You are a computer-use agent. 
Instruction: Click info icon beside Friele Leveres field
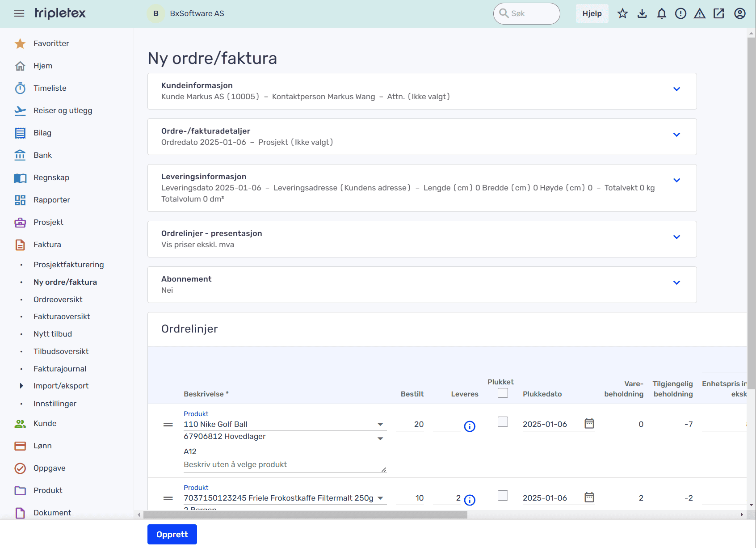(x=470, y=500)
